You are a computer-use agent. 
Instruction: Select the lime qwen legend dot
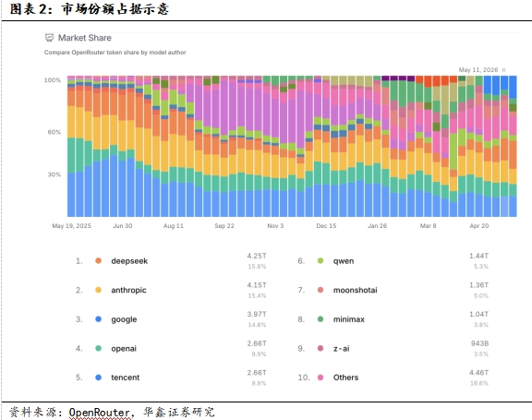[x=320, y=260]
